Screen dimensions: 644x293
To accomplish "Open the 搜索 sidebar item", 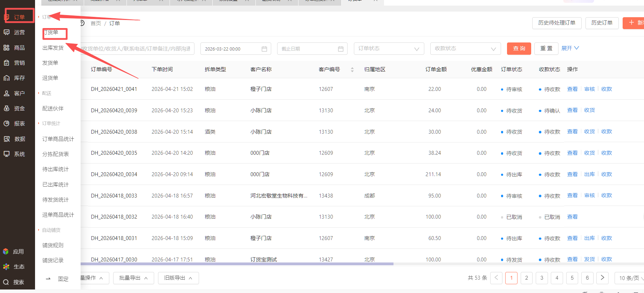I will [x=14, y=282].
